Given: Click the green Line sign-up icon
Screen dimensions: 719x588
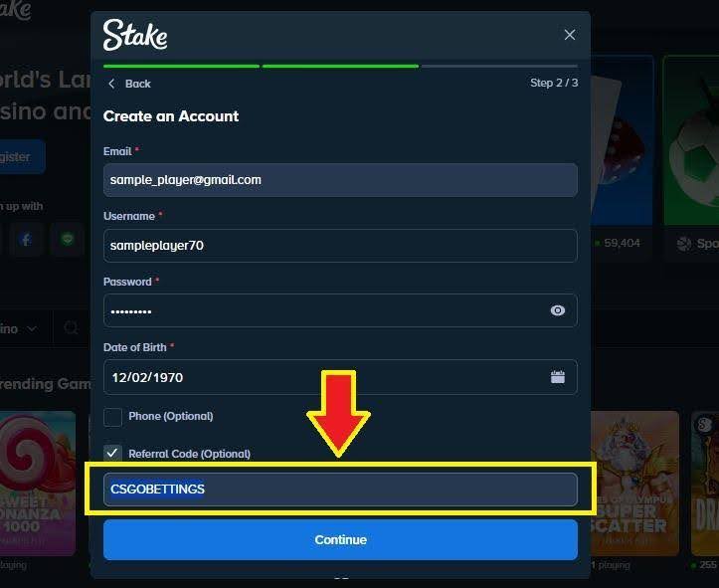Looking at the screenshot, I should coord(68,240).
